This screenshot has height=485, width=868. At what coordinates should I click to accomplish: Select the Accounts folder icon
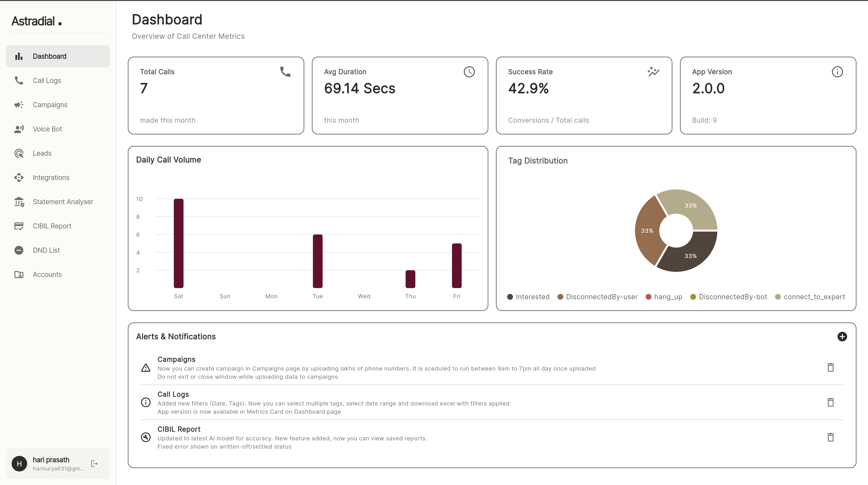click(19, 274)
